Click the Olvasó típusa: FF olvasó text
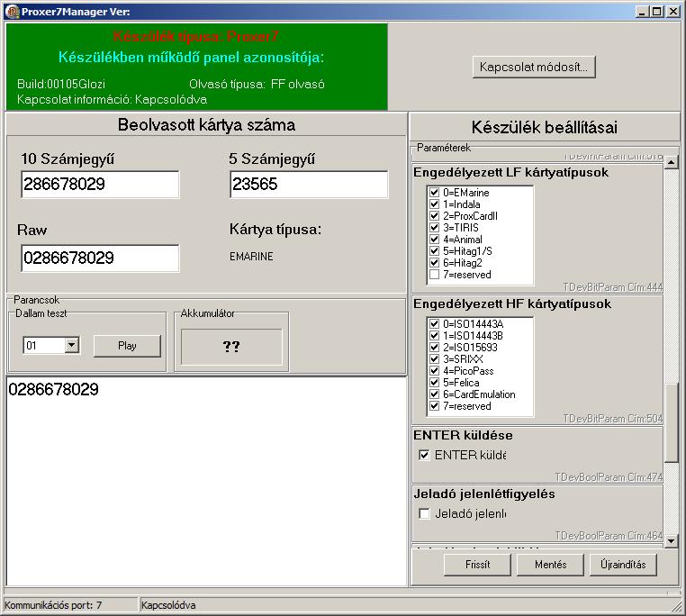Screen dimensions: 686x616 (257, 84)
